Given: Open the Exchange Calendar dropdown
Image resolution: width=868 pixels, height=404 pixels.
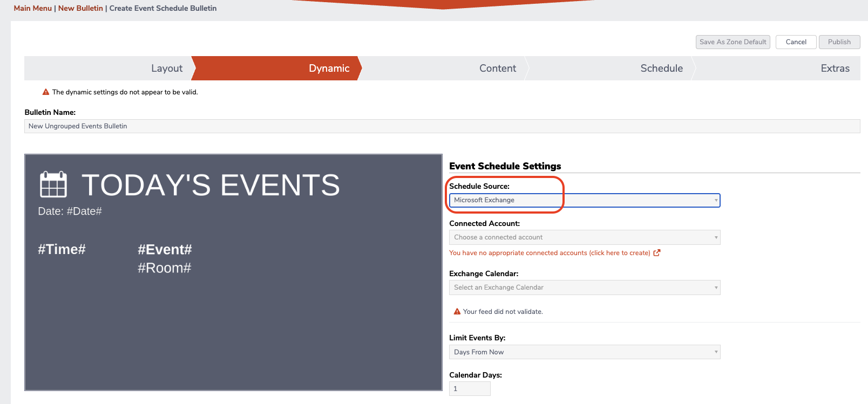Looking at the screenshot, I should pos(585,287).
